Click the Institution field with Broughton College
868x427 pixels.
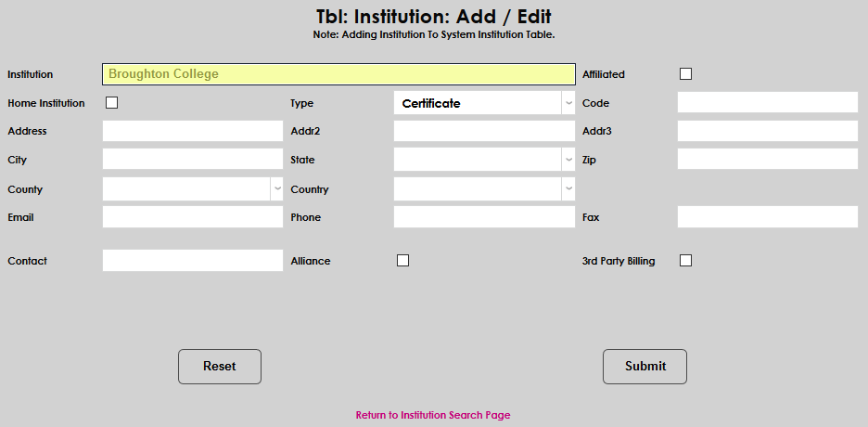point(338,74)
